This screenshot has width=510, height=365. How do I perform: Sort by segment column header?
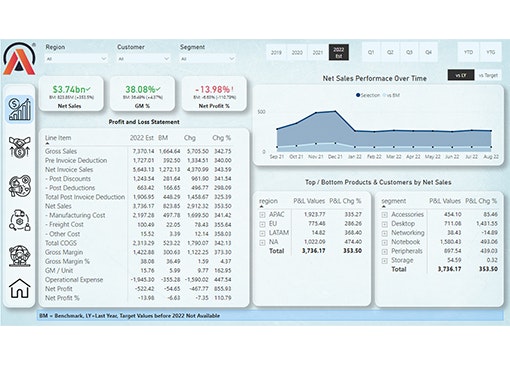click(394, 201)
